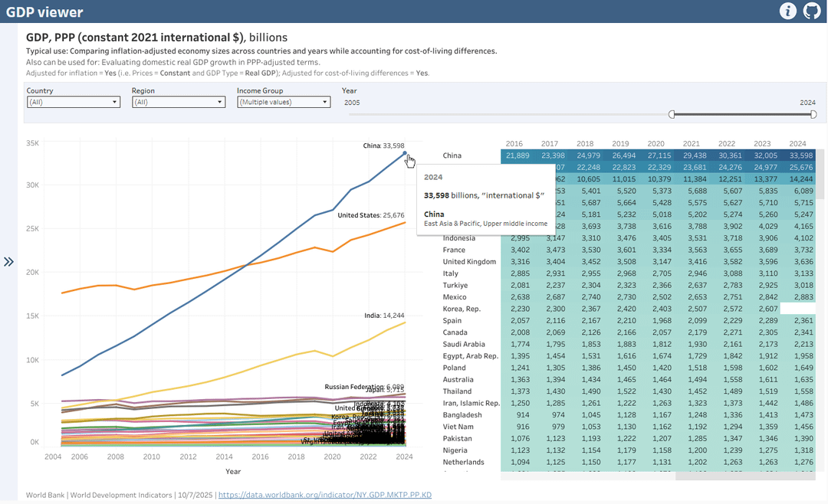Open the World Bank indicator data link

coord(324,495)
